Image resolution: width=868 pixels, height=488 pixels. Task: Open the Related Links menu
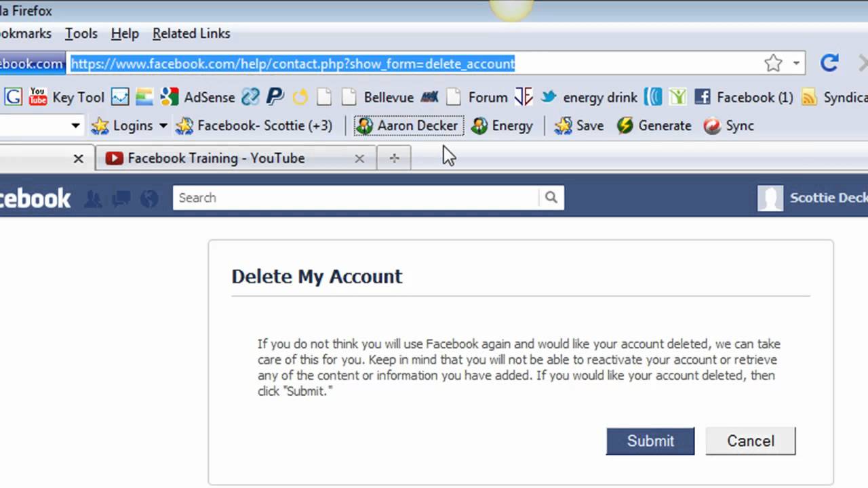point(191,33)
